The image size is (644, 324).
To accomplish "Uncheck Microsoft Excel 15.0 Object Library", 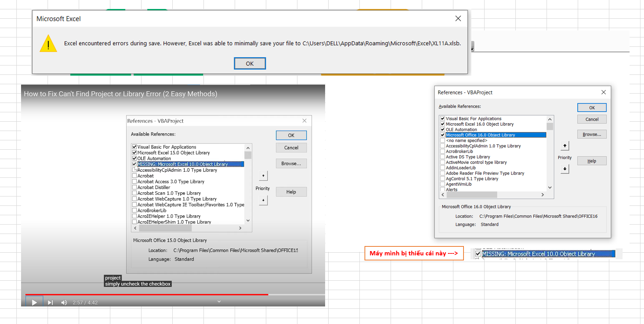I will 134,153.
